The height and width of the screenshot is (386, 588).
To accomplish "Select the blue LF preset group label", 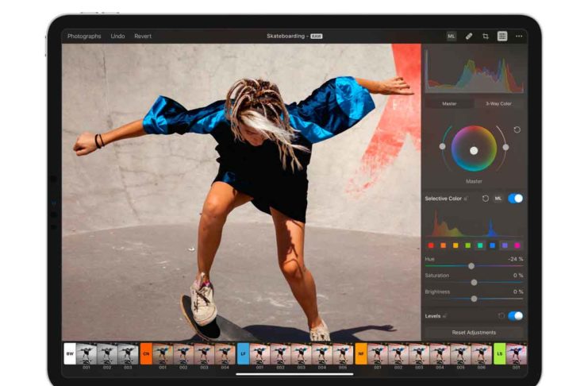I will pyautogui.click(x=243, y=353).
